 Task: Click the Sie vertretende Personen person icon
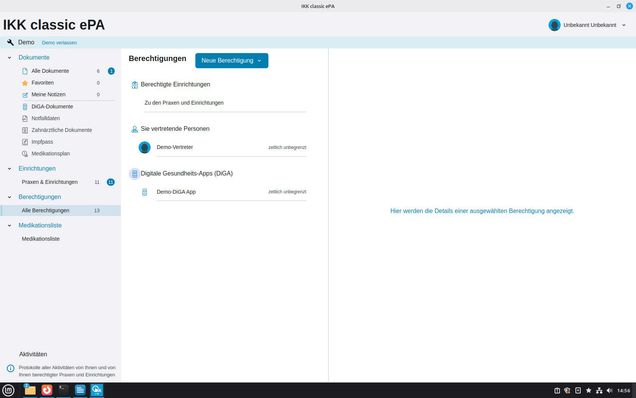click(135, 129)
